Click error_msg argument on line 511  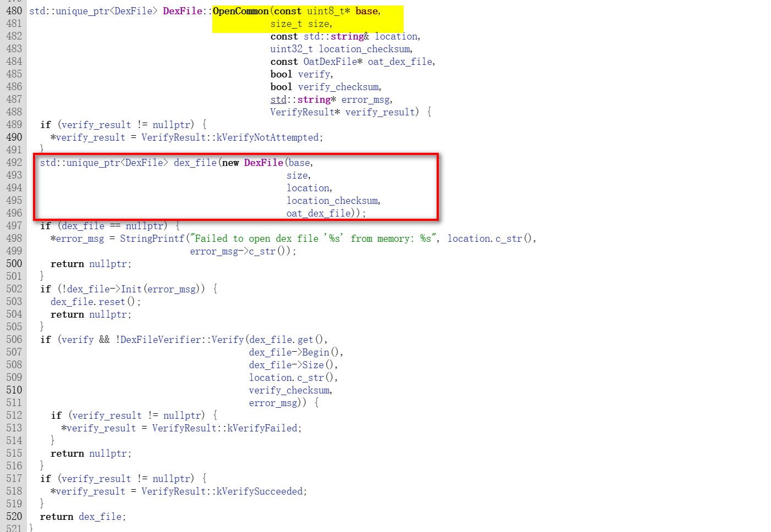click(x=273, y=403)
